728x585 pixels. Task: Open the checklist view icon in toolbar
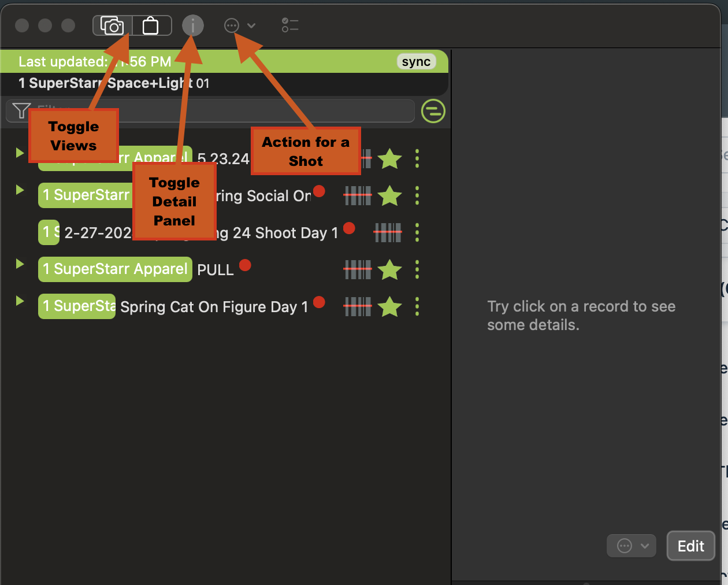click(290, 25)
